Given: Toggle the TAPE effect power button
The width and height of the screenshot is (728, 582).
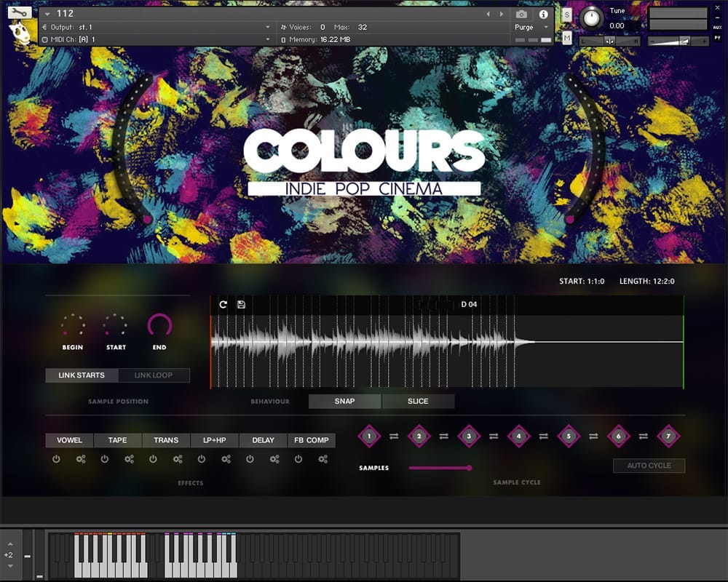Looking at the screenshot, I should pyautogui.click(x=105, y=459).
